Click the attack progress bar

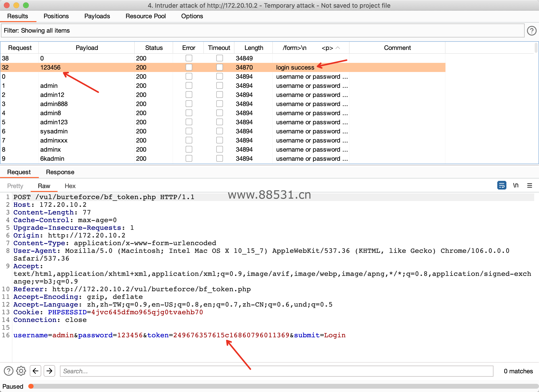tap(284, 386)
